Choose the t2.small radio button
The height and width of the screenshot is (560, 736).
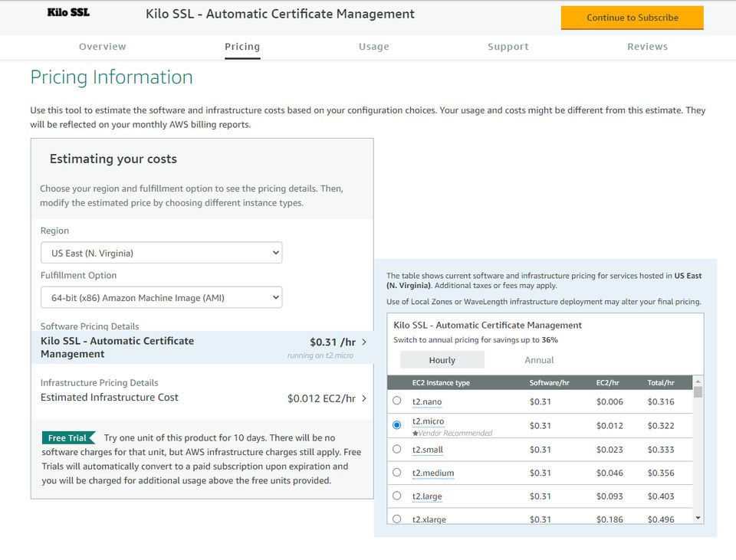pos(397,449)
